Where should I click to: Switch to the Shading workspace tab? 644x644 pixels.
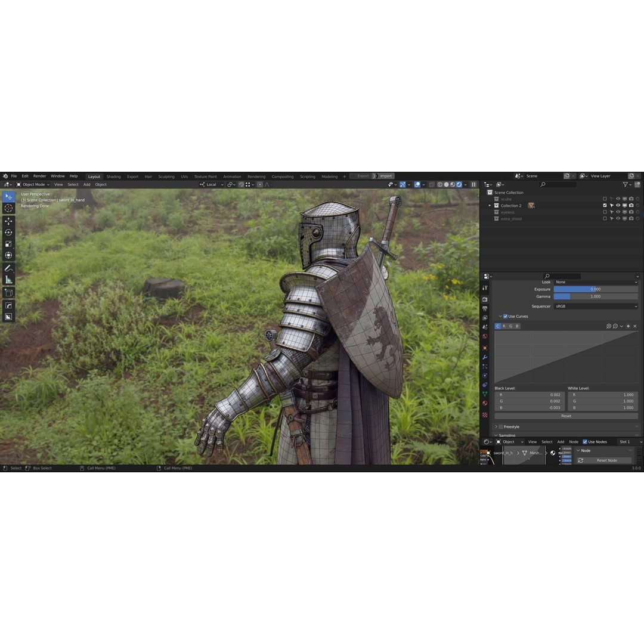click(114, 177)
